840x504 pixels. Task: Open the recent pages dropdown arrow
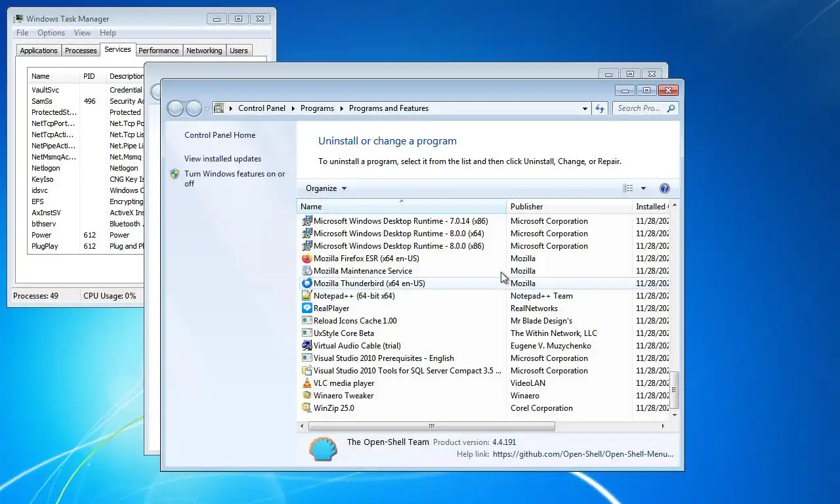(207, 108)
